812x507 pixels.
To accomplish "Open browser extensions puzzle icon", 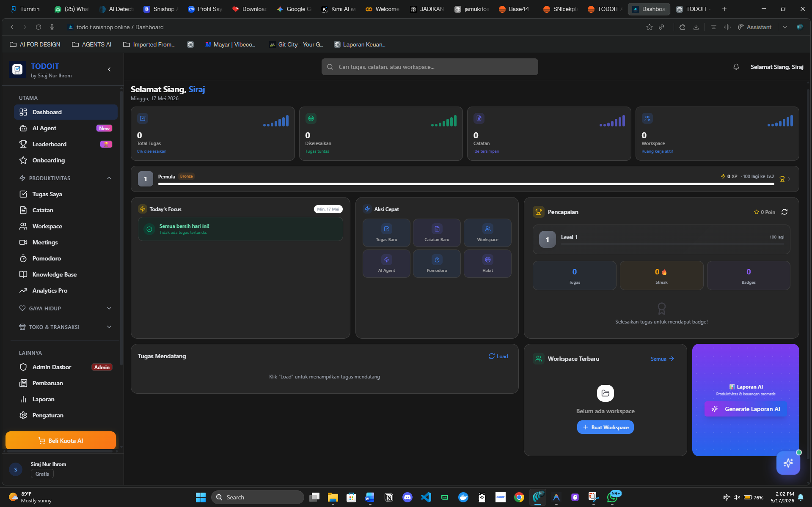I will tap(683, 27).
